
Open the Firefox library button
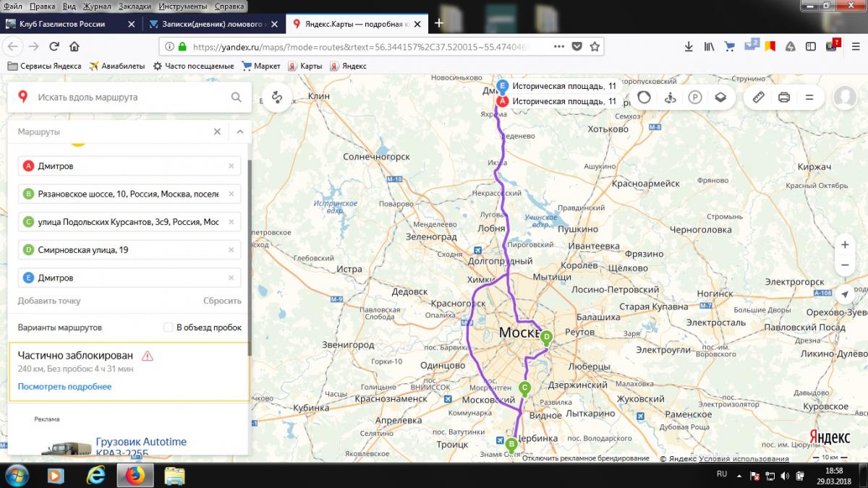[x=709, y=46]
